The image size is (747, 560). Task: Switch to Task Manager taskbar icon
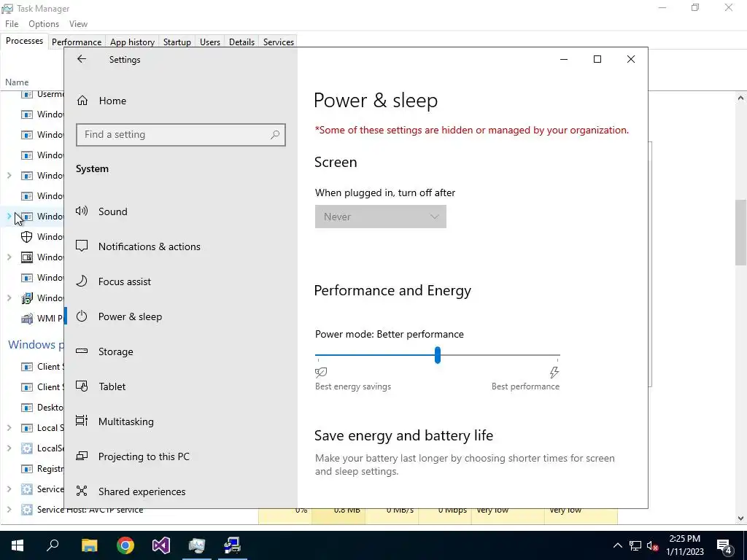click(196, 545)
